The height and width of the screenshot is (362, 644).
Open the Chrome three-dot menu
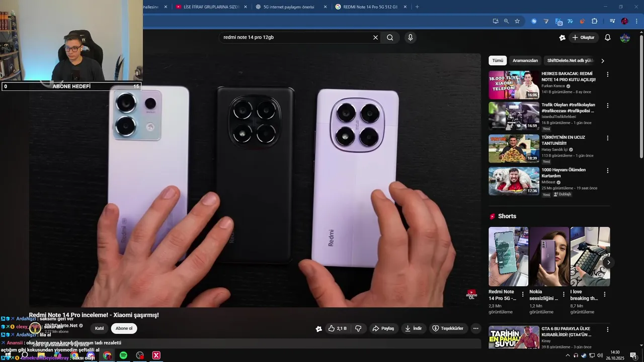637,21
